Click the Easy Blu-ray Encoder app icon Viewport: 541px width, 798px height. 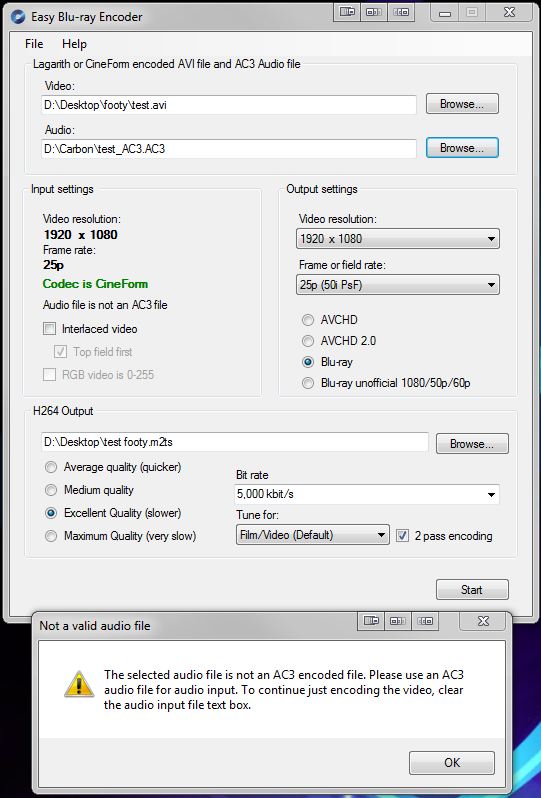[x=18, y=17]
